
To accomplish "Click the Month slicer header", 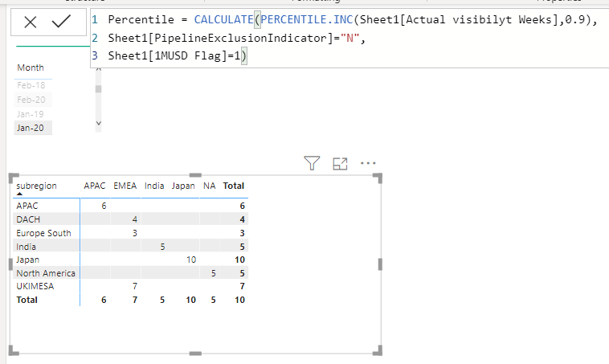I will click(x=31, y=67).
